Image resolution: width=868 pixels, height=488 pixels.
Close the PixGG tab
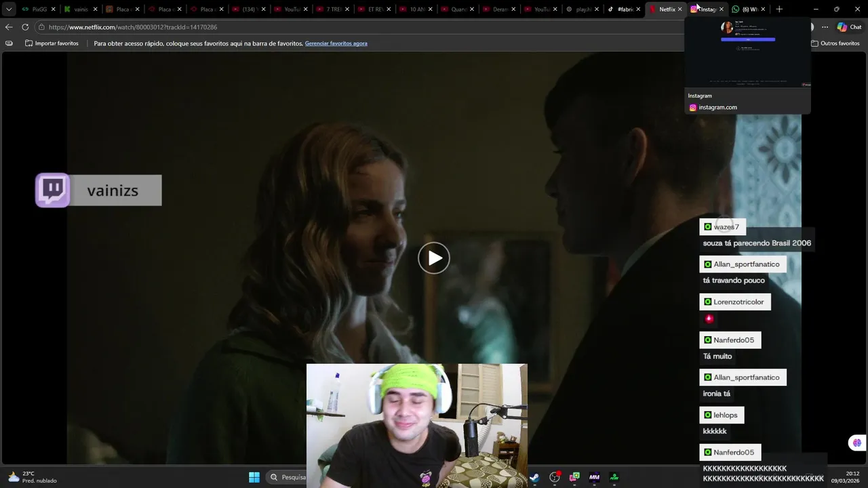coord(53,9)
